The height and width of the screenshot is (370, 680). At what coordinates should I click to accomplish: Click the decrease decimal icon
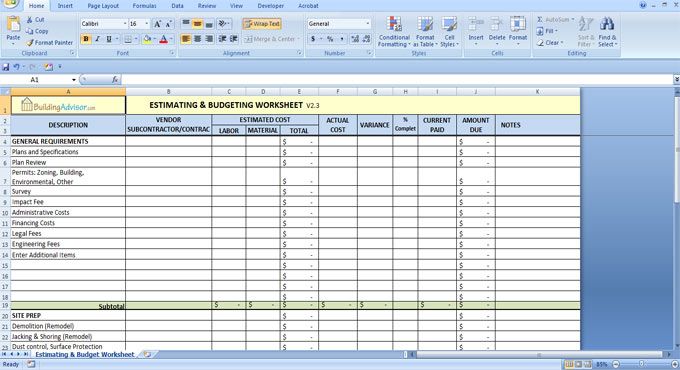pos(366,39)
